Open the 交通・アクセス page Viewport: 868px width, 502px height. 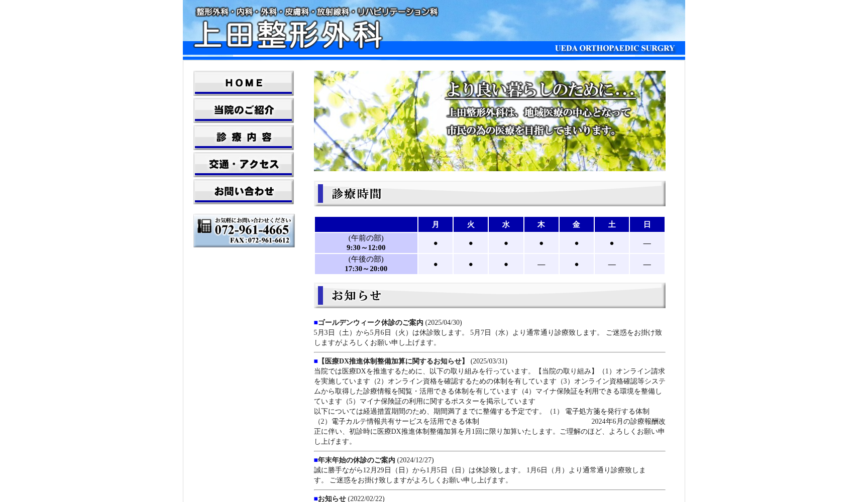tap(243, 164)
